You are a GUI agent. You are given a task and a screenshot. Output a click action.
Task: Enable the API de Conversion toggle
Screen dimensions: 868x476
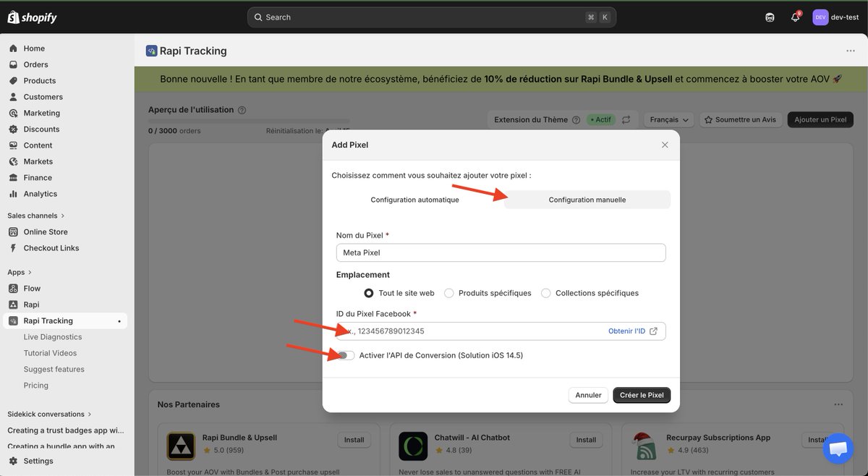coord(346,355)
